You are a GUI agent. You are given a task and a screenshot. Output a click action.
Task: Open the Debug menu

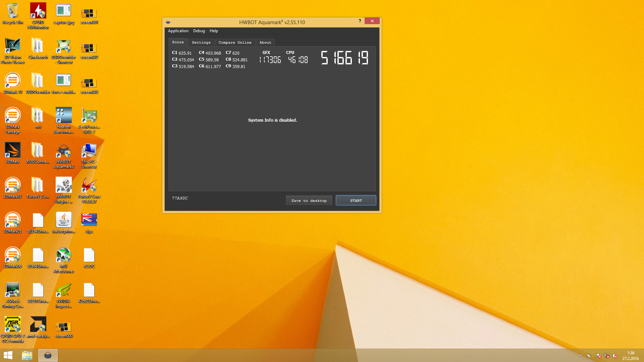199,31
